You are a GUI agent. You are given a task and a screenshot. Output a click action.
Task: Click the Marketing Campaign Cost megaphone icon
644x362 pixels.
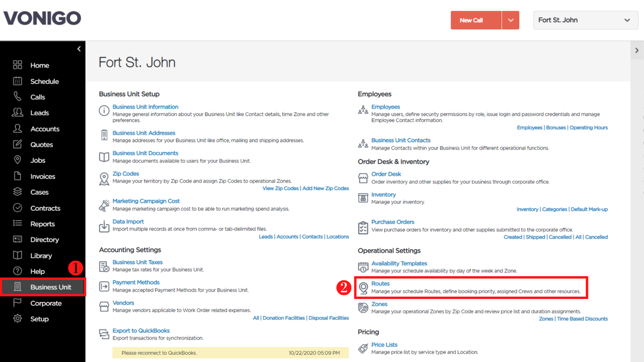coord(104,206)
